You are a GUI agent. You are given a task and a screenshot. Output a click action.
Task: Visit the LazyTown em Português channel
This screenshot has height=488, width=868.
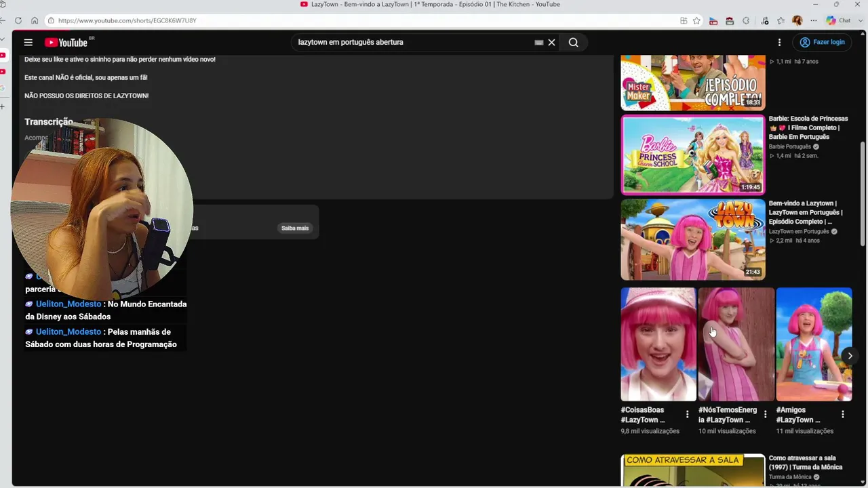[x=799, y=231]
